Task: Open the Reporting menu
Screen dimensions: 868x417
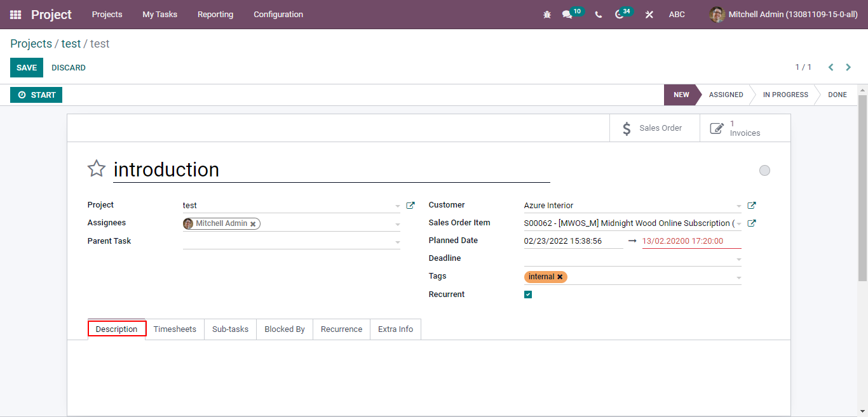Action: tap(215, 14)
